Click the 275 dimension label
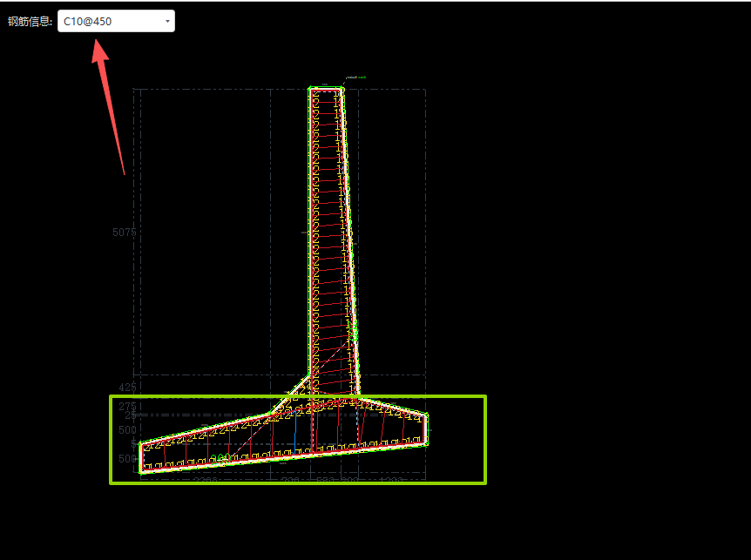Screen dimensions: 751x560 [x=127, y=407]
